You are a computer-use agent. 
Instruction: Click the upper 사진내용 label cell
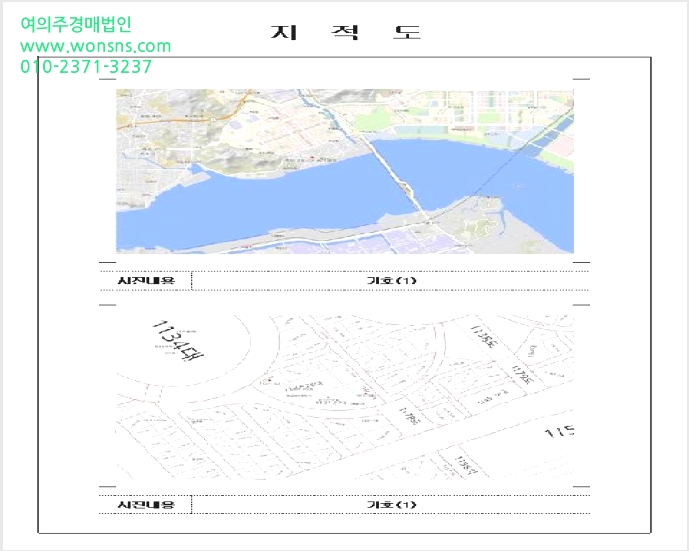point(145,280)
